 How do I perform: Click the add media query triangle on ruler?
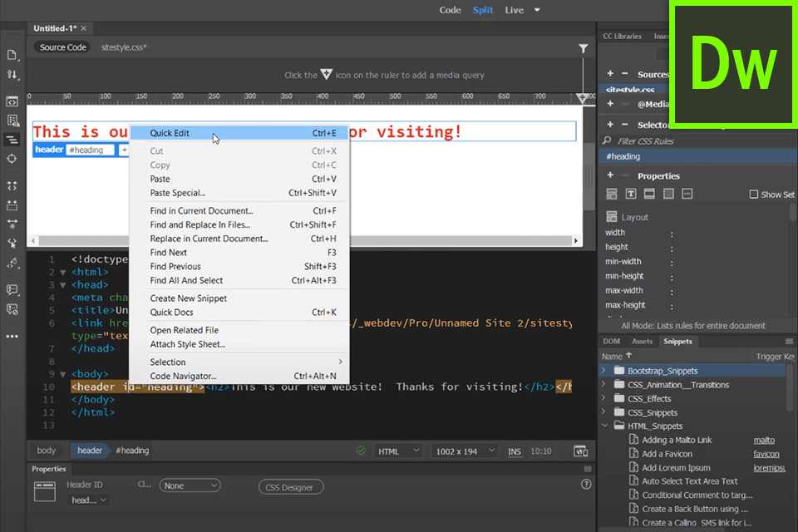click(582, 98)
